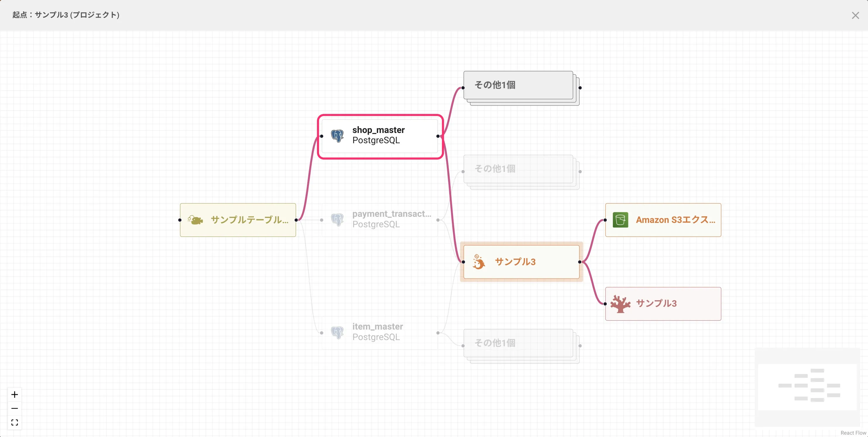Expand the faded その他1個 node below shop_master
The height and width of the screenshot is (437, 868).
(x=521, y=172)
